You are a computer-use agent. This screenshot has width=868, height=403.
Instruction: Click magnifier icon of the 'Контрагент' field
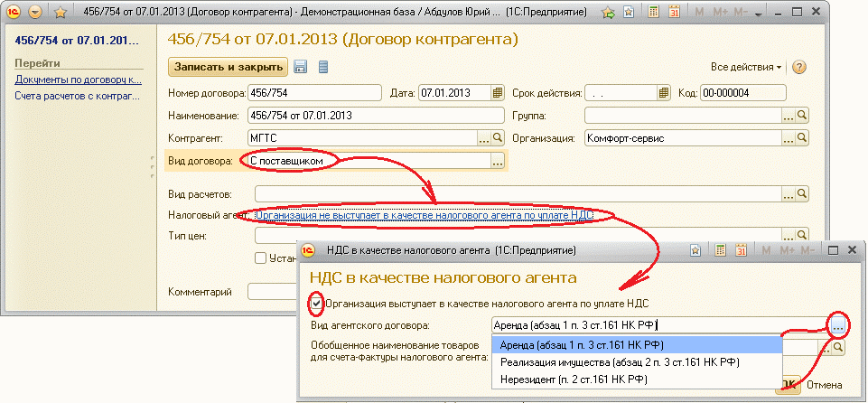tap(498, 138)
